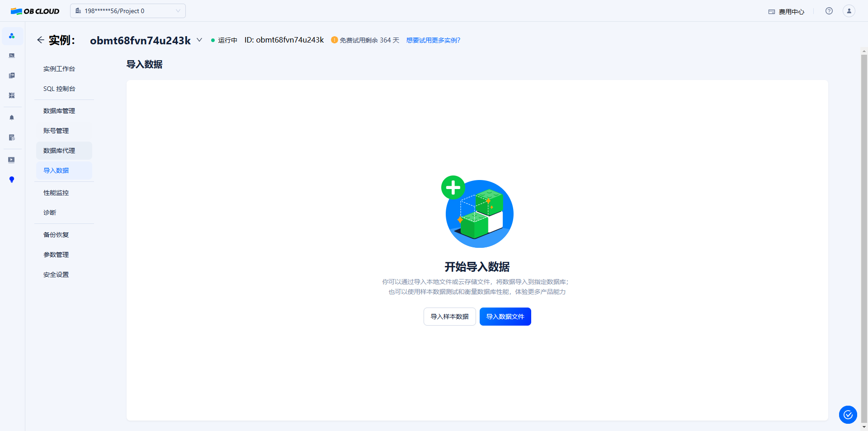Click the OB CLOUD logo

[34, 11]
